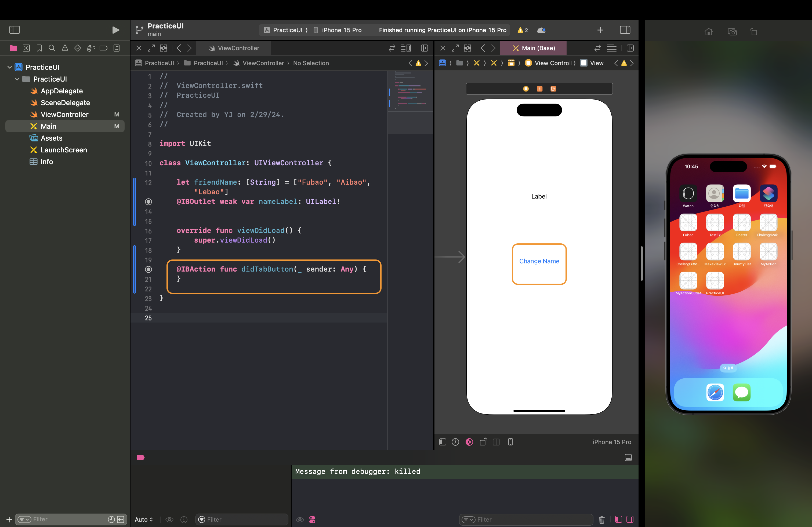Hide the debug area with bottom-right toggle

pyautogui.click(x=628, y=458)
